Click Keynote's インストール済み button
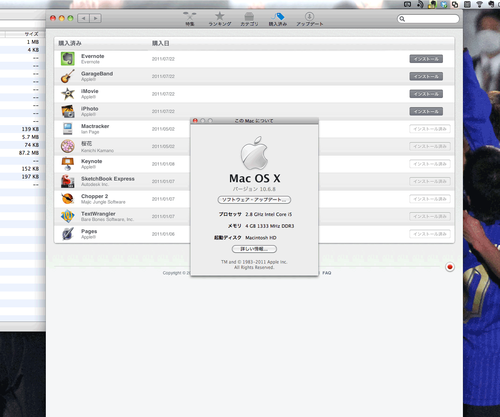The width and height of the screenshot is (500, 417). point(430,164)
